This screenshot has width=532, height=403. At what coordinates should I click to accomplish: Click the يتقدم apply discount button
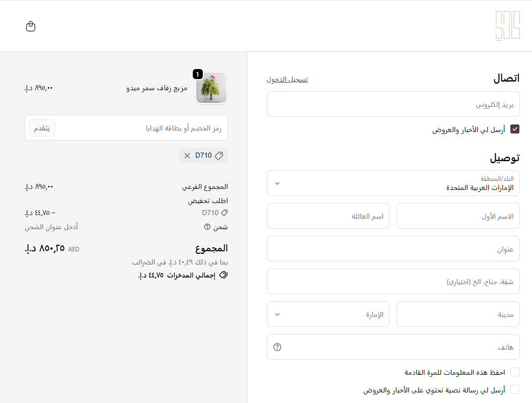[x=42, y=128]
